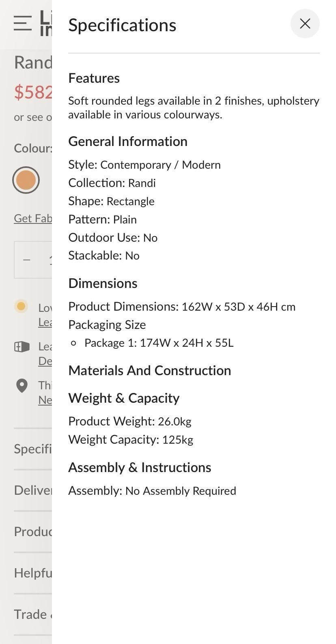
Task: Expand the Delivery accordion row
Action: tap(33, 490)
